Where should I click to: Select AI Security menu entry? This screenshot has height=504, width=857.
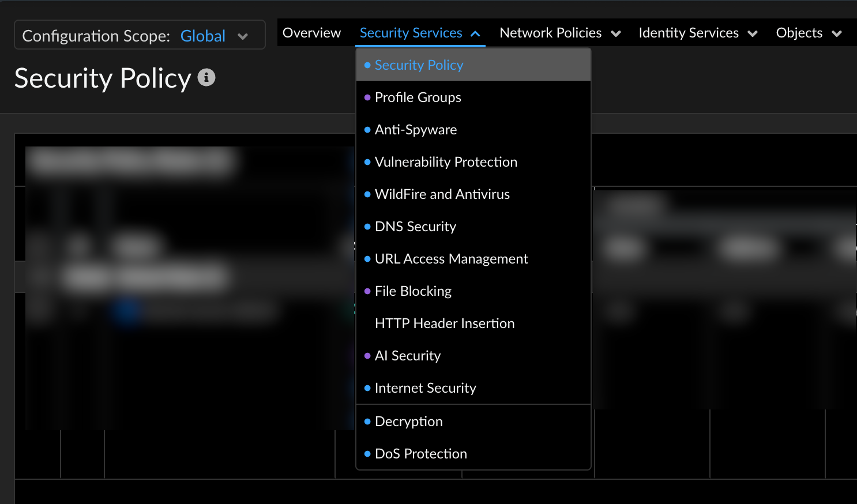point(407,356)
